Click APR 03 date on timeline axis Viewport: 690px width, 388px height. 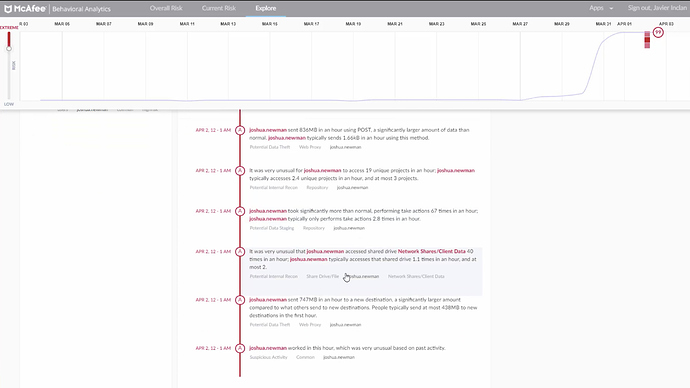coord(666,24)
